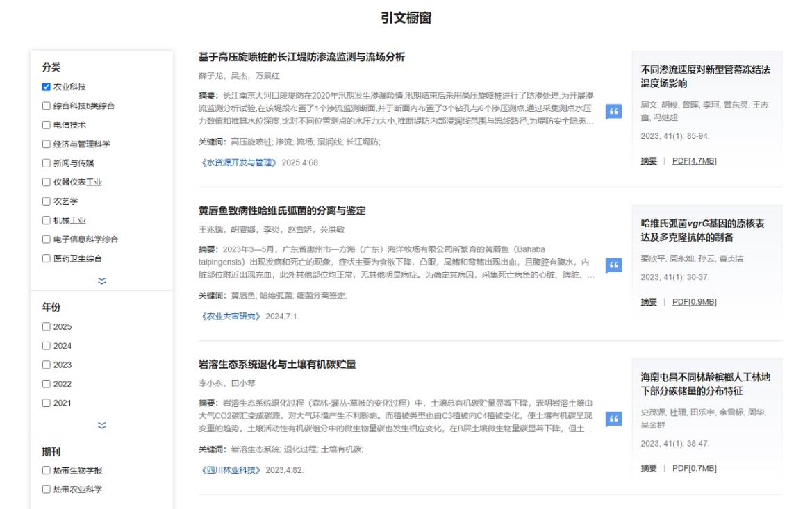
Task: Open cited paper 不同渗流速度对新型管幕冻结法温度场影响
Action: [705, 76]
